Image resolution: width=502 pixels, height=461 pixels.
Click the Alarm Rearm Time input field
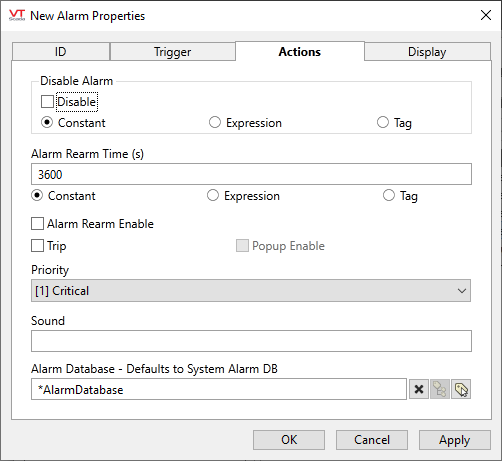coord(251,174)
